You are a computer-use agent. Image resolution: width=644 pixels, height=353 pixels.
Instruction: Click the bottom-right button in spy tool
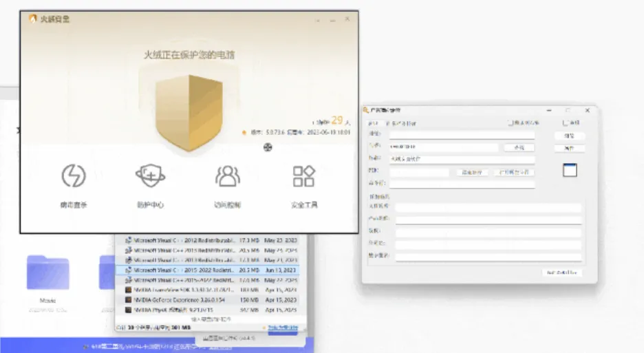coord(562,272)
